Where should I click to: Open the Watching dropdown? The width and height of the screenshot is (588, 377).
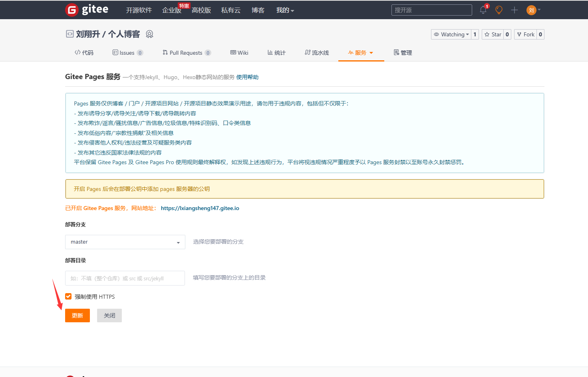pyautogui.click(x=451, y=34)
